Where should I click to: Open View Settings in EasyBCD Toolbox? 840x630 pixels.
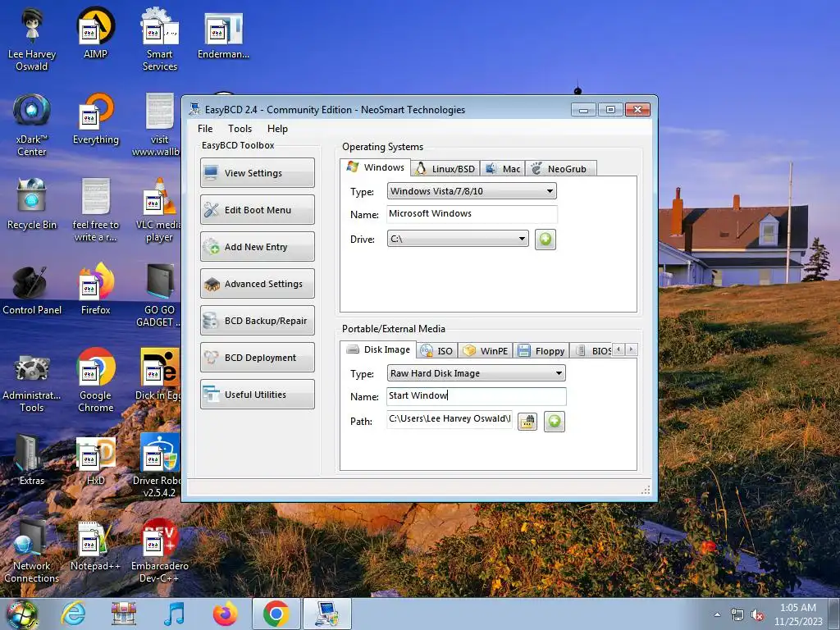pyautogui.click(x=257, y=172)
